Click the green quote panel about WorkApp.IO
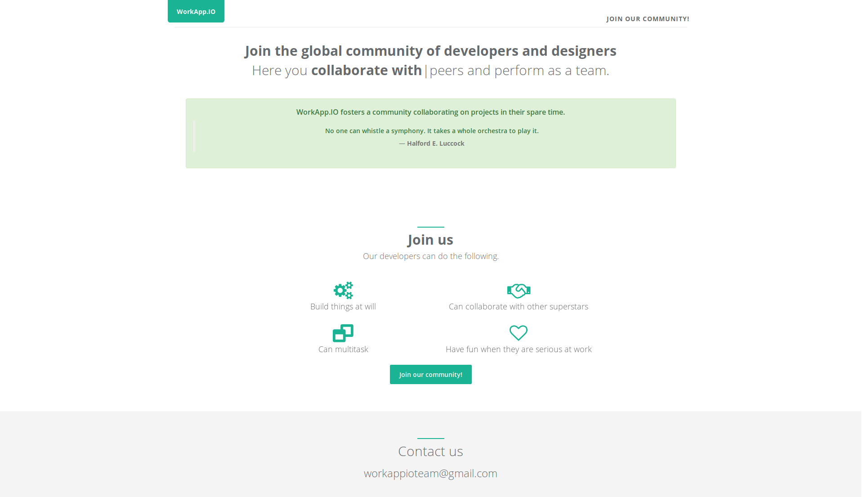Image resolution: width=868 pixels, height=497 pixels. [x=430, y=133]
